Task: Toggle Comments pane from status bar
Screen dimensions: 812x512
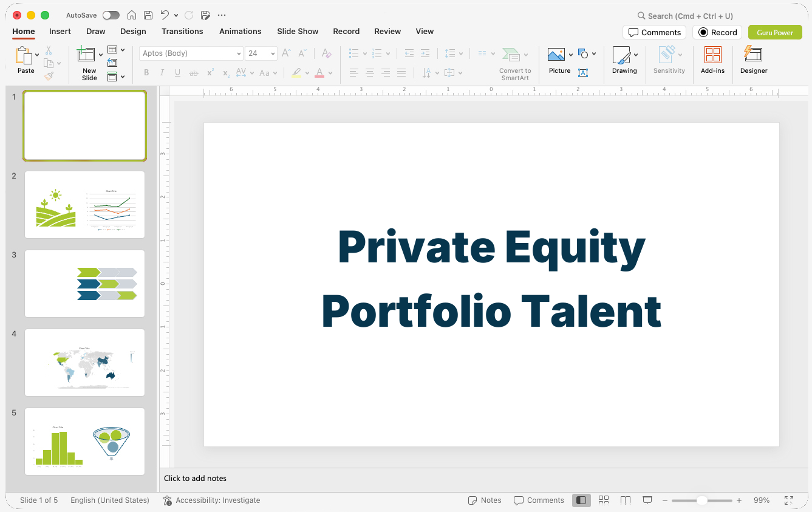Action: pyautogui.click(x=539, y=500)
